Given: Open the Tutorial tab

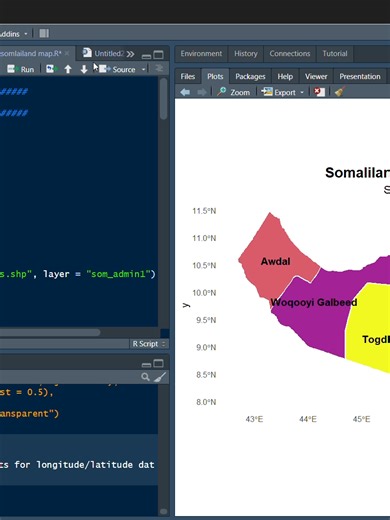Looking at the screenshot, I should click(335, 54).
